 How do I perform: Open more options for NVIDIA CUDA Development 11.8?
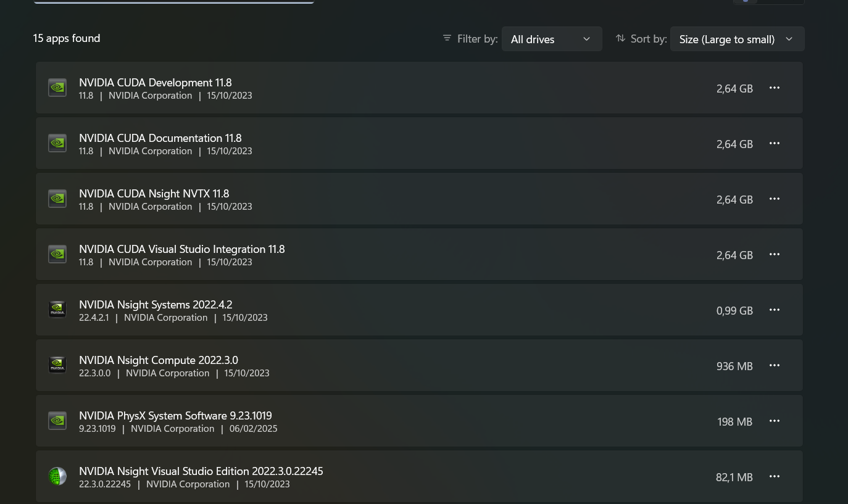[775, 88]
